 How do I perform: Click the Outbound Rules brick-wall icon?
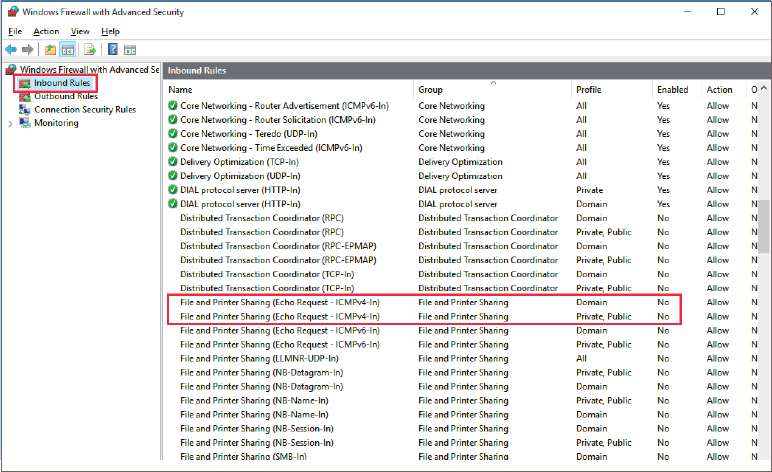pos(25,96)
